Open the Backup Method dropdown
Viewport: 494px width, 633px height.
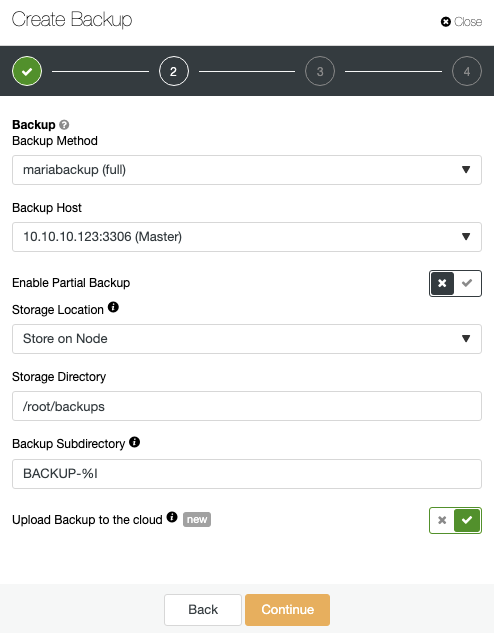(247, 170)
